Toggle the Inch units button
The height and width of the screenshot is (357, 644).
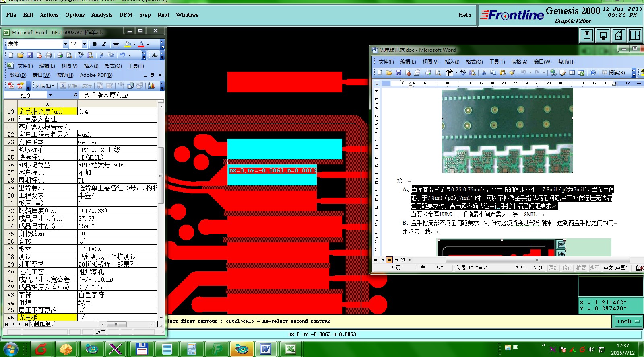click(x=628, y=321)
